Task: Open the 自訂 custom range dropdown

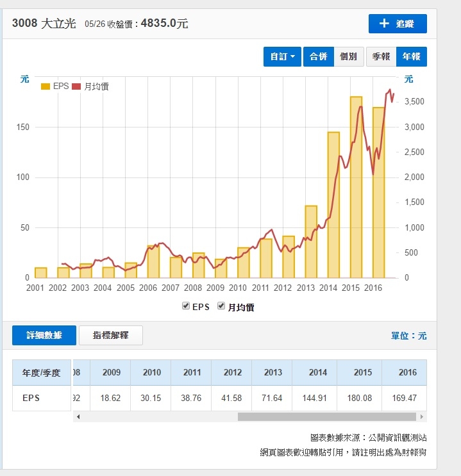Action: pos(282,56)
